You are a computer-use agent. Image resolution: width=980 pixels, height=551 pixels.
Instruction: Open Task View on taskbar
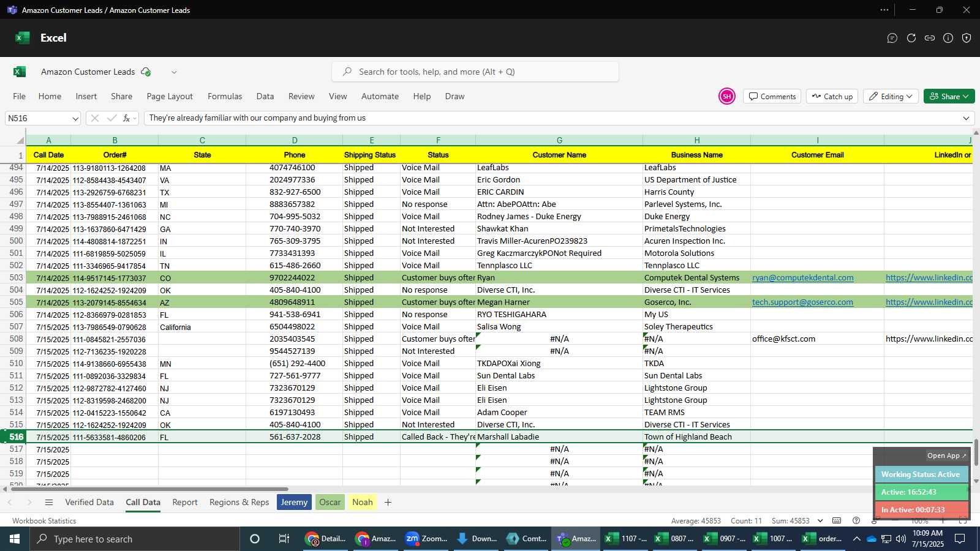click(x=284, y=539)
